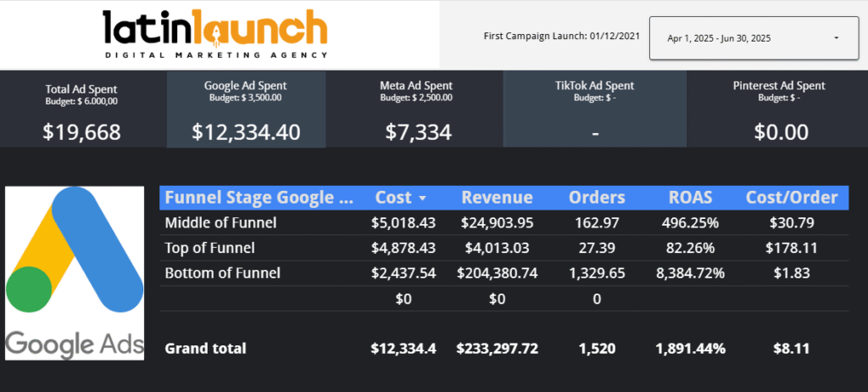Click the Grand total row label
Viewport: 868px width, 392px height.
click(x=206, y=348)
